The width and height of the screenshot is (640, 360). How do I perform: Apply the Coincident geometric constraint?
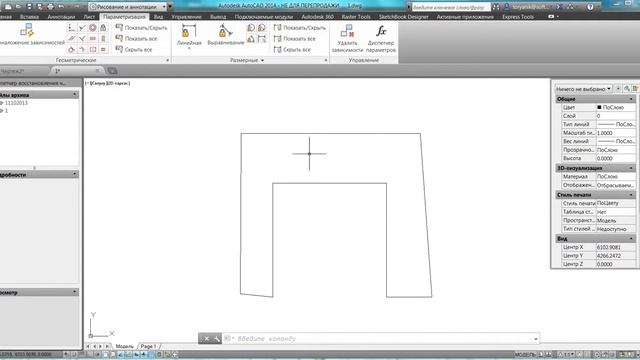pyautogui.click(x=72, y=28)
